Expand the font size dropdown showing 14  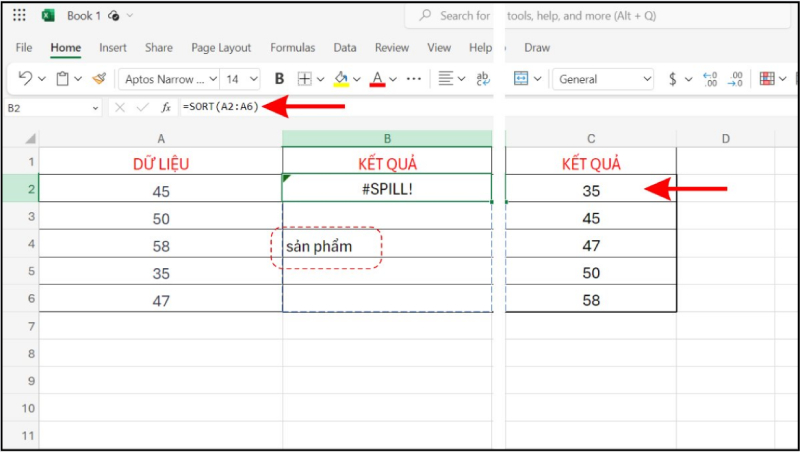pos(240,79)
